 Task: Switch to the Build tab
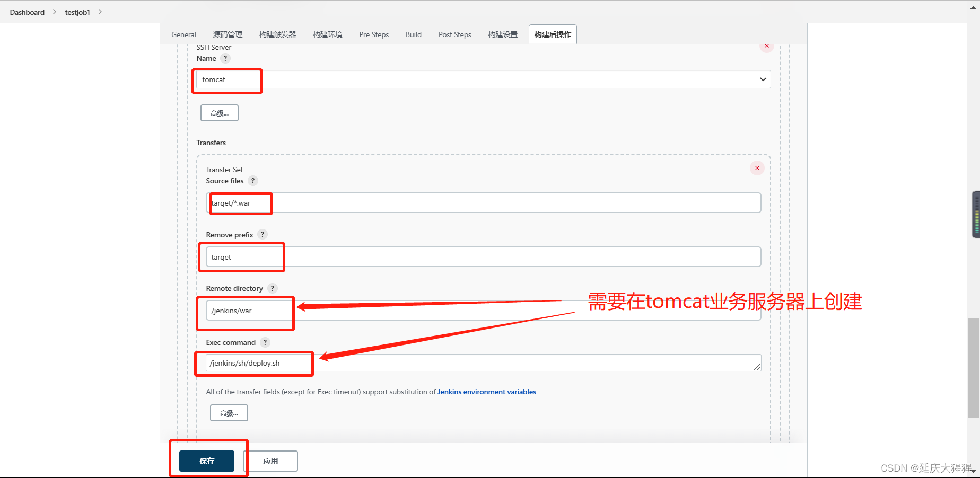[x=414, y=34]
